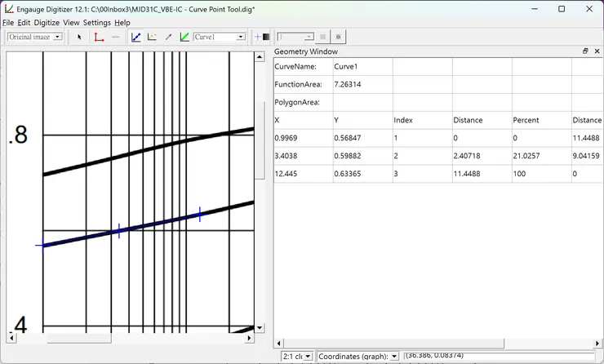Click the rightmost disabled toolbar button

[338, 37]
